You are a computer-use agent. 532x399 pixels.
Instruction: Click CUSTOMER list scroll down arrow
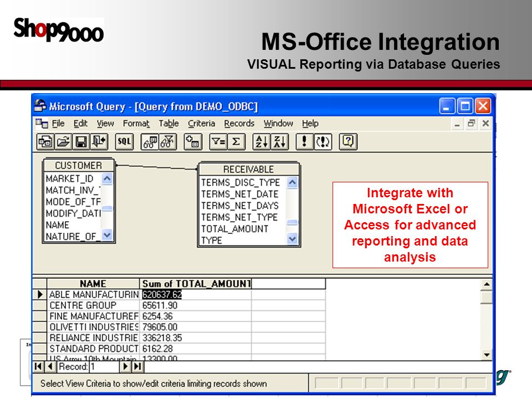pyautogui.click(x=107, y=234)
